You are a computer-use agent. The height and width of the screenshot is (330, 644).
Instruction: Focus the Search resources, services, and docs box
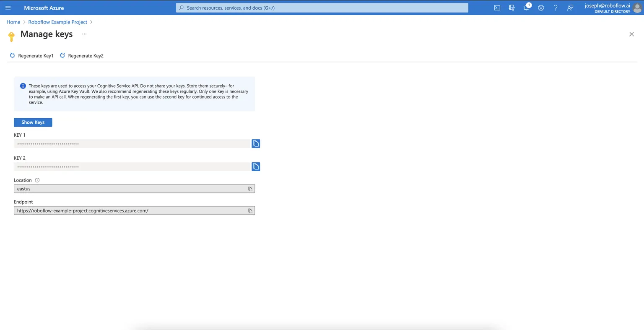click(322, 8)
